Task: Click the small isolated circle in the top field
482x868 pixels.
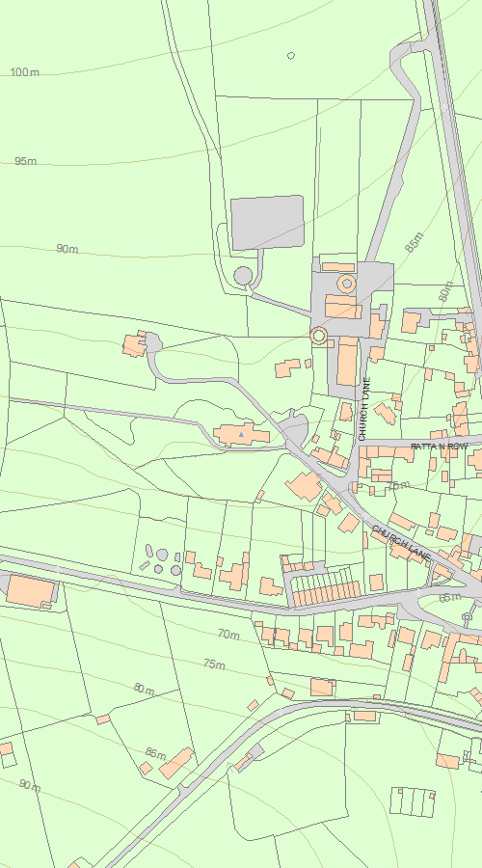Action: coord(291,55)
